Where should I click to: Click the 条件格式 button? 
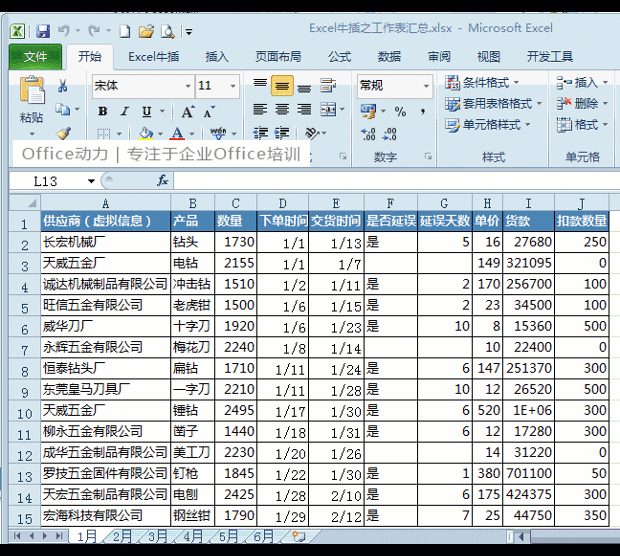coord(482,83)
